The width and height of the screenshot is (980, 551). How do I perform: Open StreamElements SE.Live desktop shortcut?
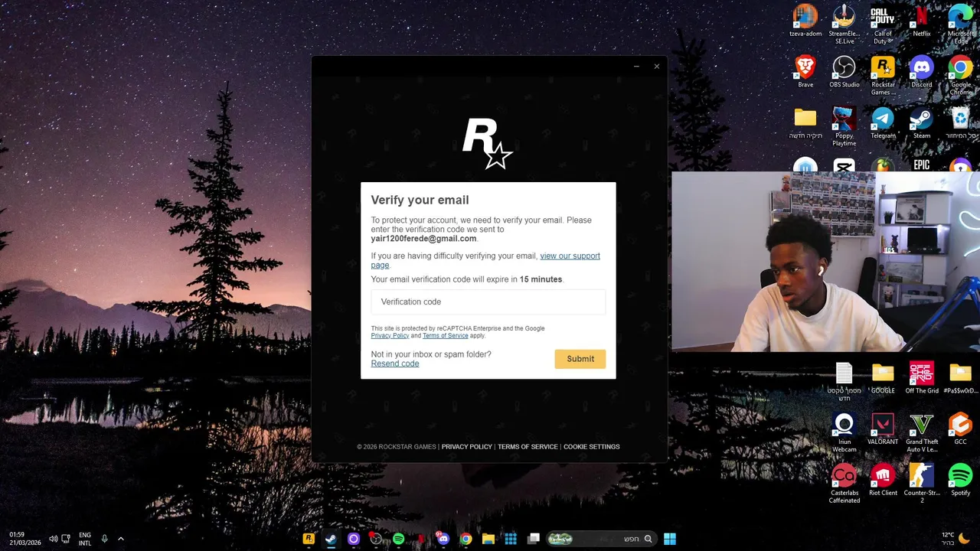(844, 23)
